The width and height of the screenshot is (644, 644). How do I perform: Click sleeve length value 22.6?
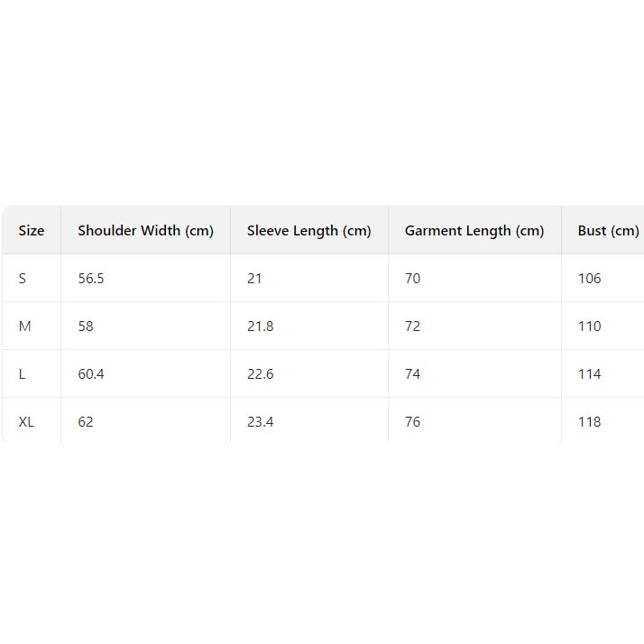tap(260, 374)
